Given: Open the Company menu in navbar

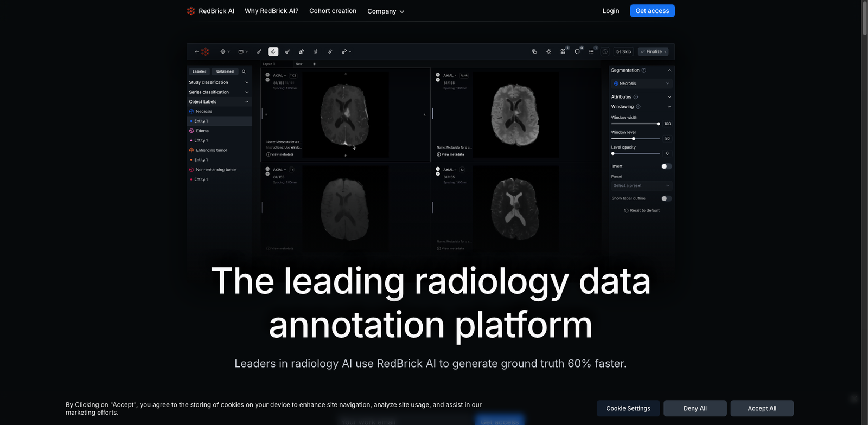Looking at the screenshot, I should coord(386,11).
